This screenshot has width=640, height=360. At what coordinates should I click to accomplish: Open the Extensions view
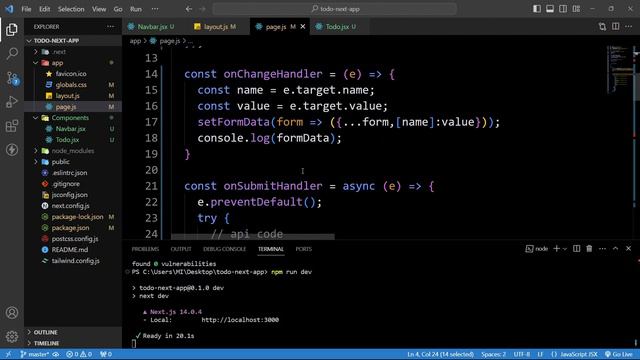pos(12,126)
